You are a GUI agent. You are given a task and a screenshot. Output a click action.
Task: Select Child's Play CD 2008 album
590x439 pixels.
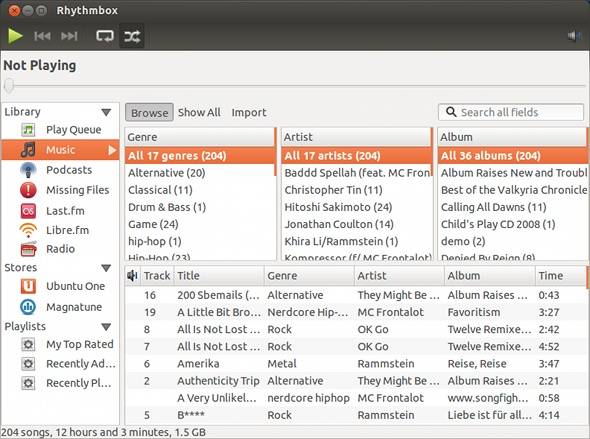click(x=512, y=224)
